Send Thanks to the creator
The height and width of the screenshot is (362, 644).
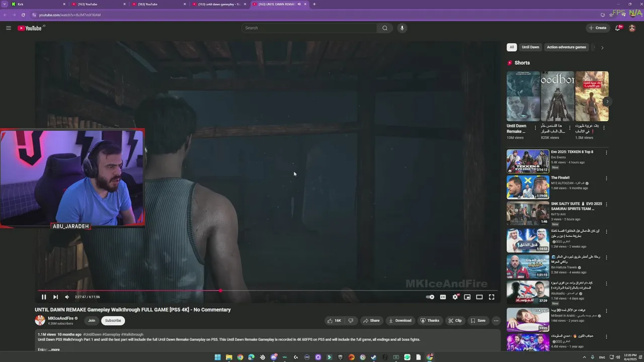click(x=430, y=321)
